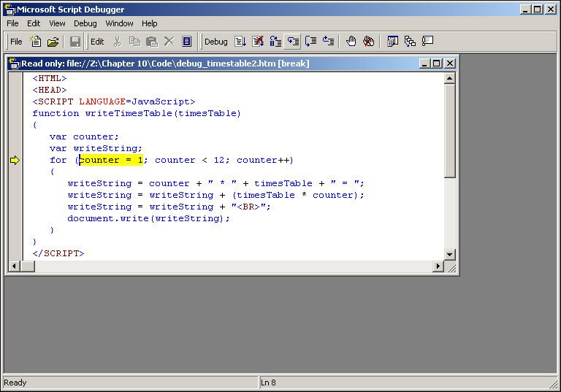Open the Call Stack window icon
Screen dimensions: 561x392
(x=410, y=42)
